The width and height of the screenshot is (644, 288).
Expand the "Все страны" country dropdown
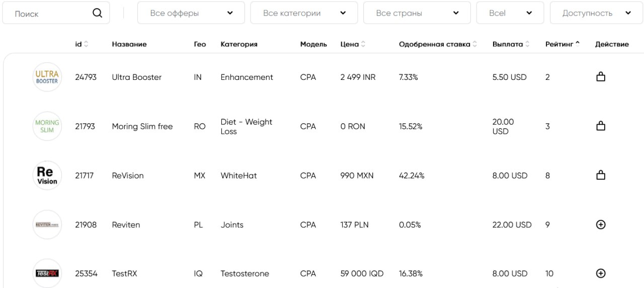click(417, 13)
